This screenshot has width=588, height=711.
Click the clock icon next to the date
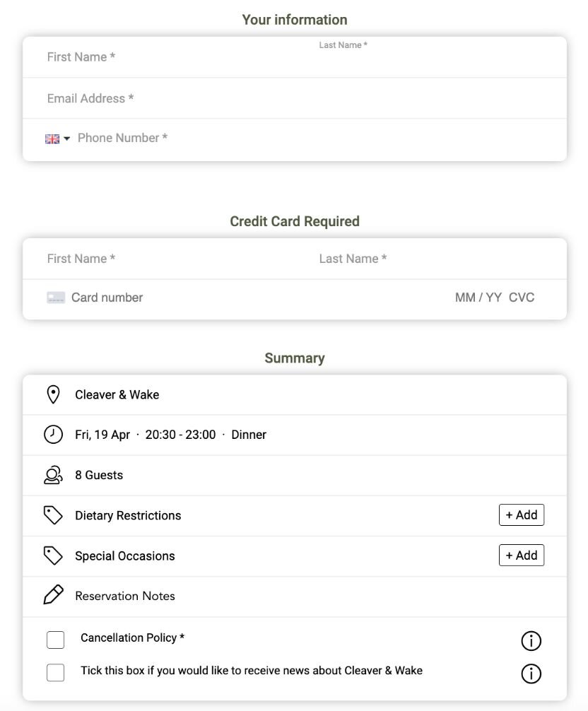tap(53, 435)
